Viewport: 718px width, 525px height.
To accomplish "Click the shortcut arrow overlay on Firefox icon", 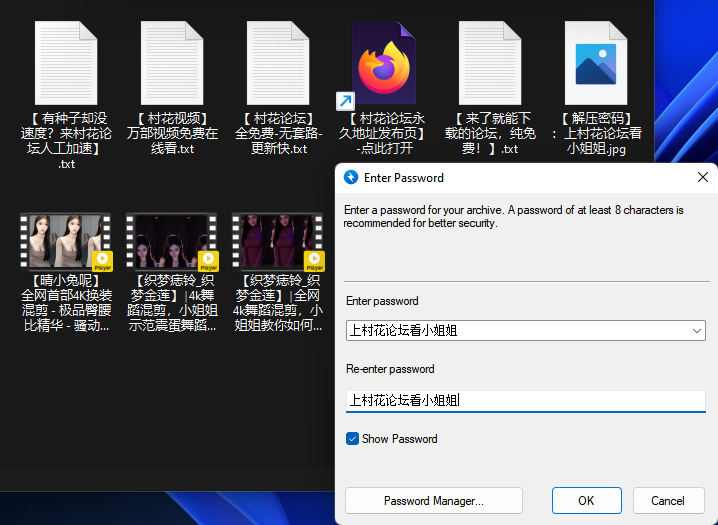I will tap(344, 101).
